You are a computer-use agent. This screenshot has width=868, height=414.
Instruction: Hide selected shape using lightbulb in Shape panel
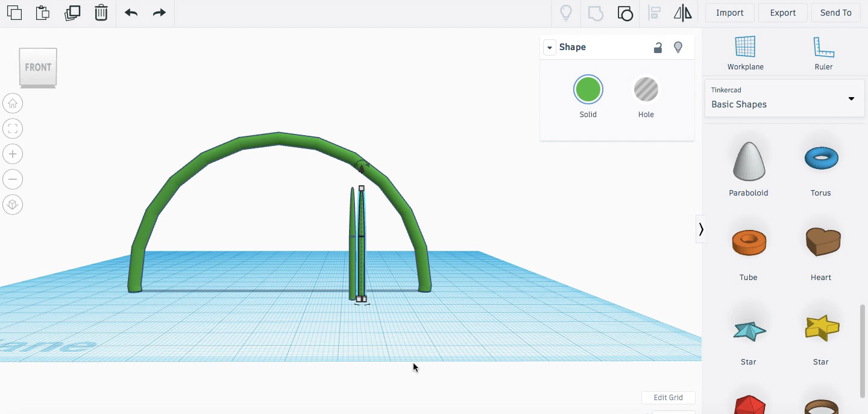tap(678, 47)
